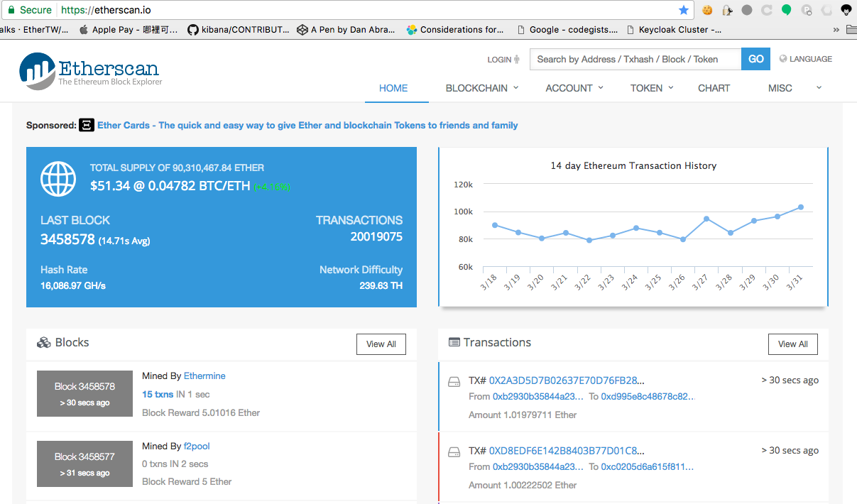Open the kibana GitHub bookmark

coord(238,30)
